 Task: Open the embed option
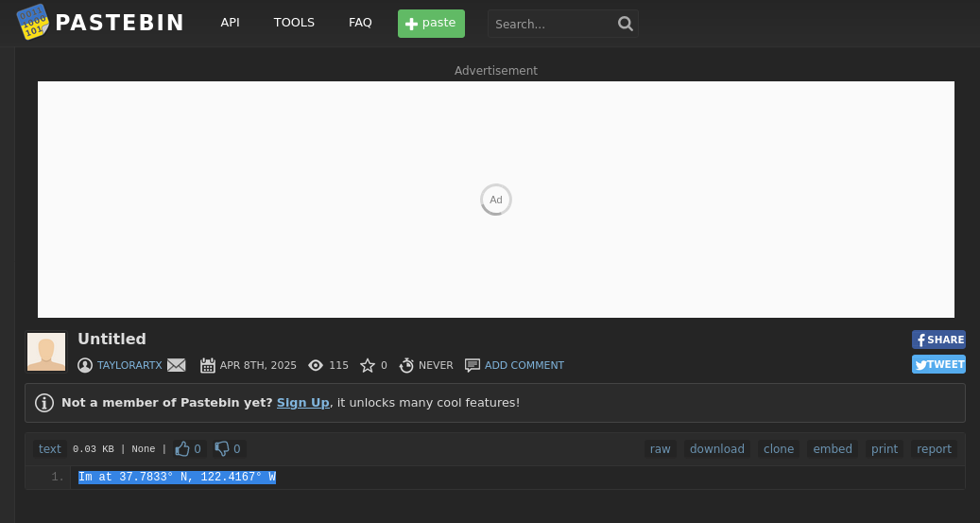(x=833, y=449)
